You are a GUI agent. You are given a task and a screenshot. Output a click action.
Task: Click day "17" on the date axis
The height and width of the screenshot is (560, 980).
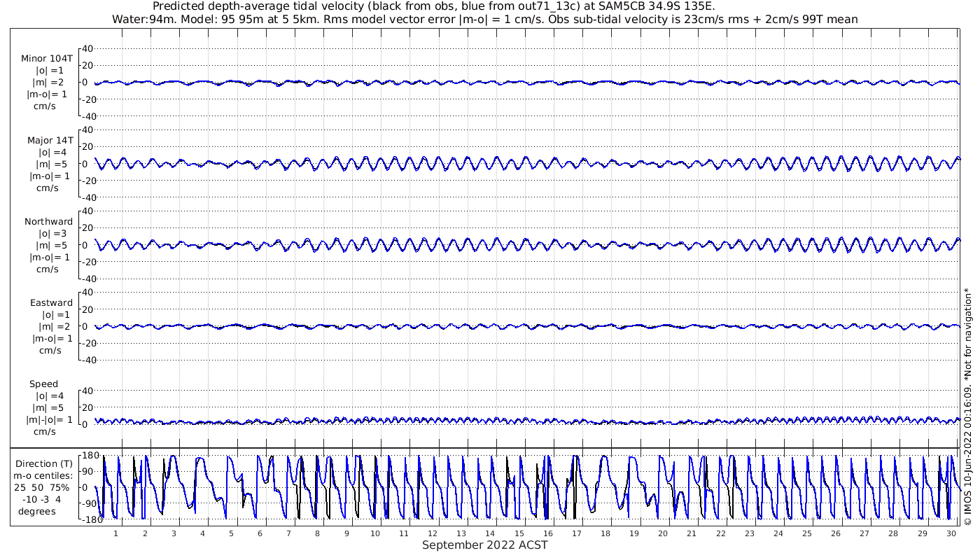(577, 533)
